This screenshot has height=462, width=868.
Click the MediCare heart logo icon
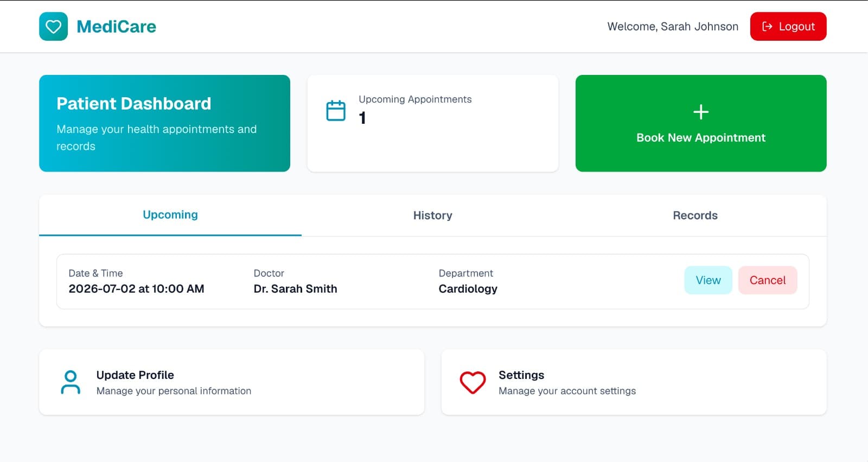(53, 27)
